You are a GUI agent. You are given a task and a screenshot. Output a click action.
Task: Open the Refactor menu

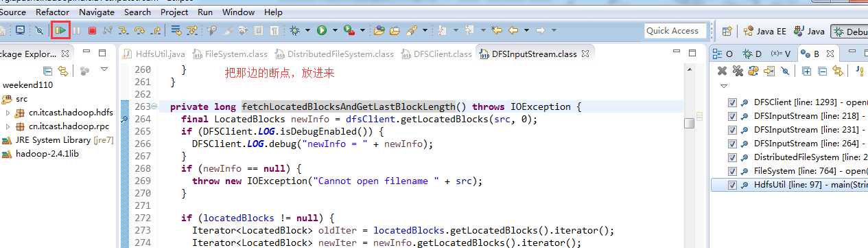point(52,12)
